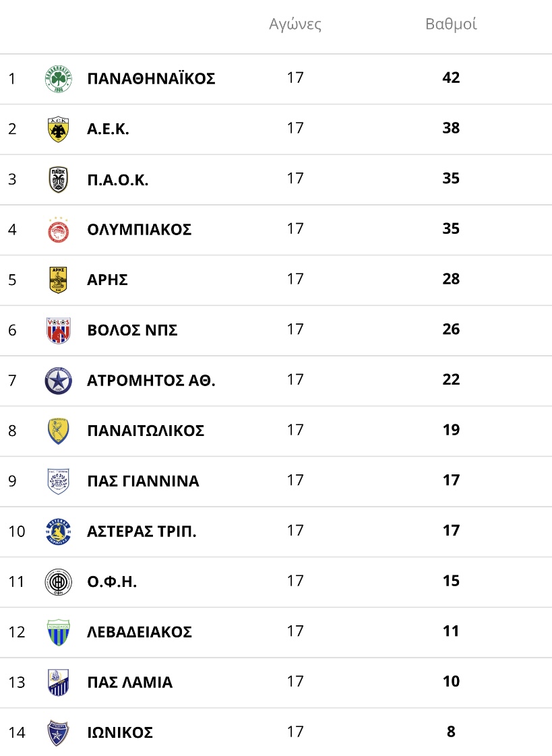Click the Olympiacos red crest
Image resolution: width=552 pixels, height=756 pixels.
pyautogui.click(x=59, y=230)
